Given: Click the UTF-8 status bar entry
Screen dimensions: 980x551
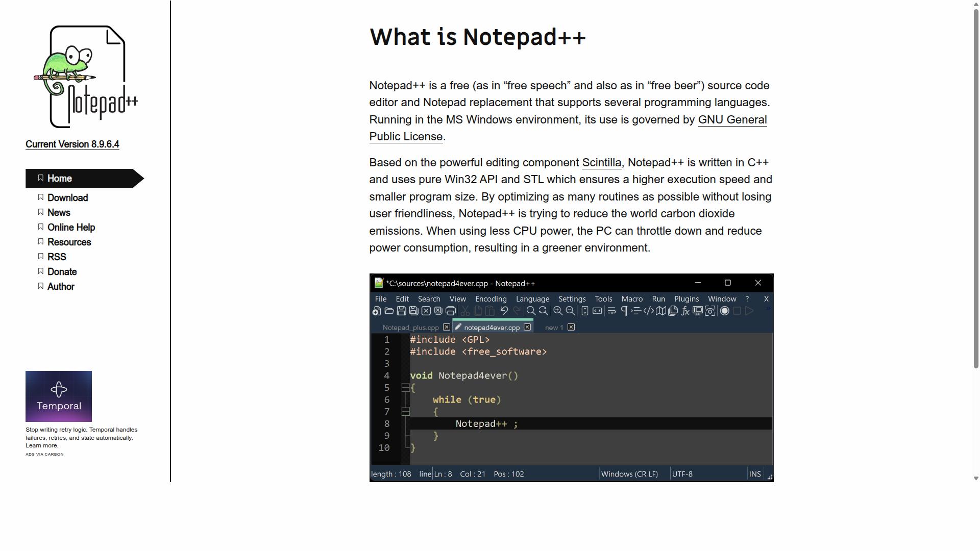Looking at the screenshot, I should click(x=682, y=474).
